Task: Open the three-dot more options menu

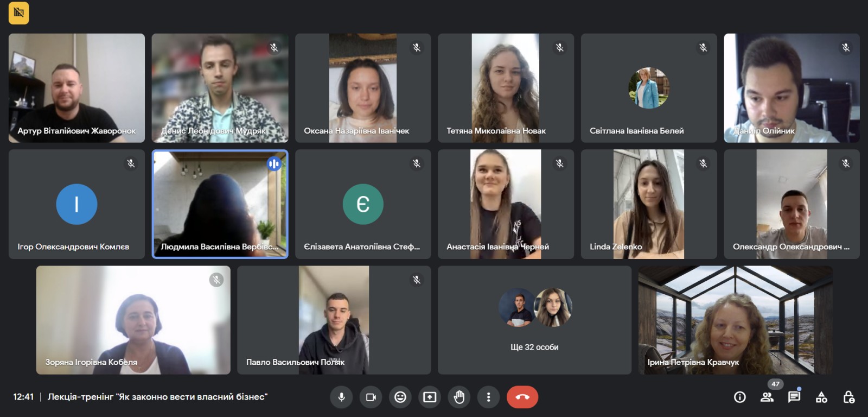Action: [x=488, y=397]
